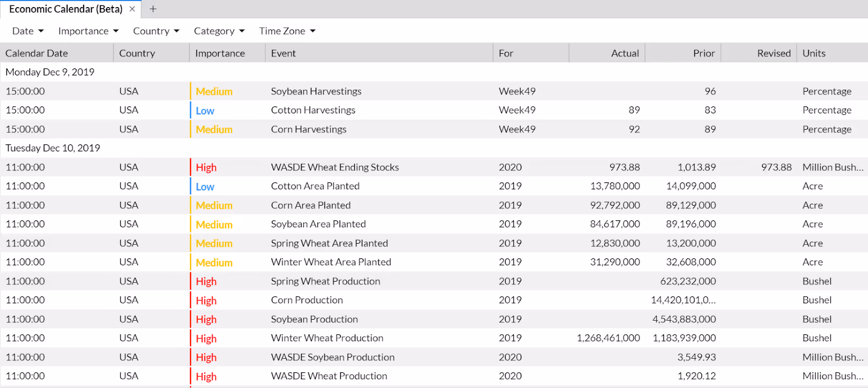Click prior value 1,013.89

(697, 167)
